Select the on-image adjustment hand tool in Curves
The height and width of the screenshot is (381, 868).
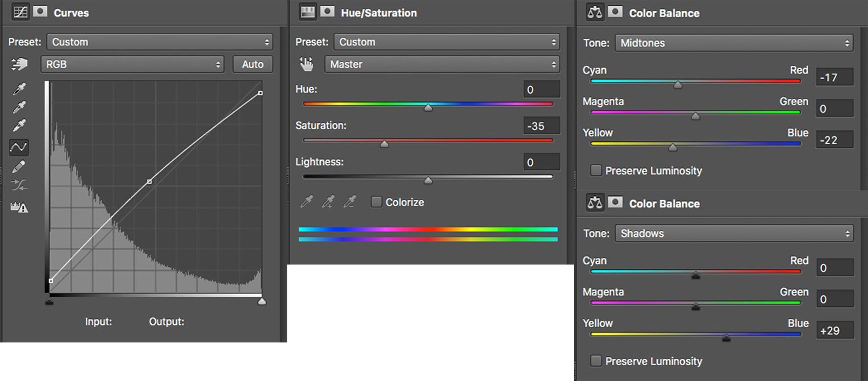[19, 64]
